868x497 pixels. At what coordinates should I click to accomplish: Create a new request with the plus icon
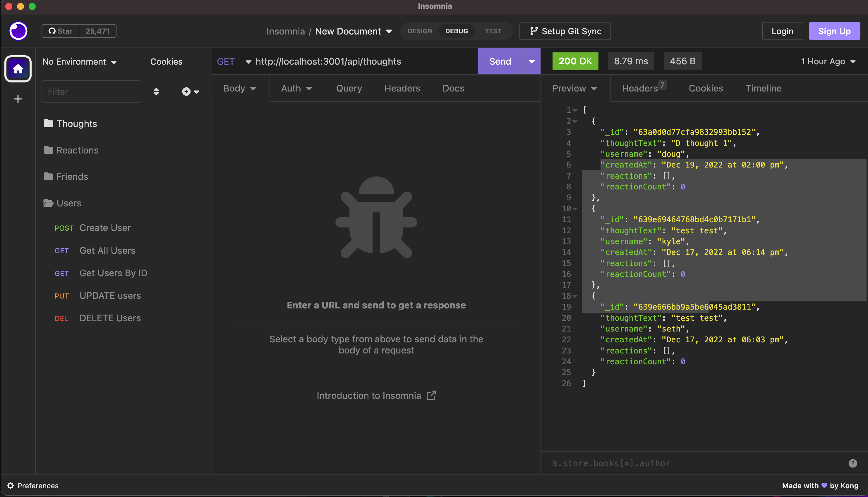pyautogui.click(x=186, y=92)
